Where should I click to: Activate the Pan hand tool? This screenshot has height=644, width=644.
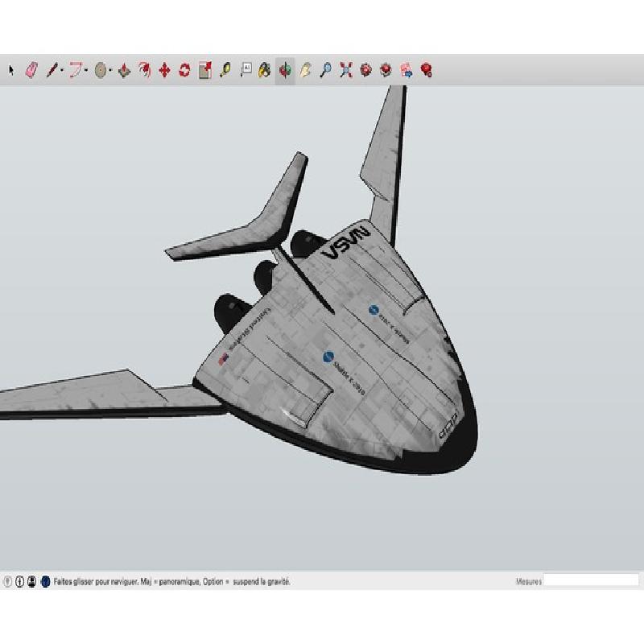(305, 71)
